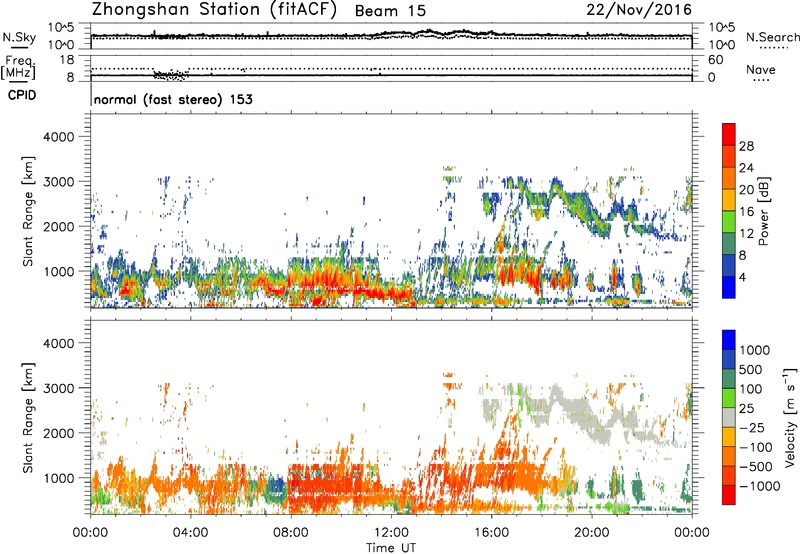Click the blue top segment of Velocity colorbar
This screenshot has height=554, width=800.
point(729,340)
